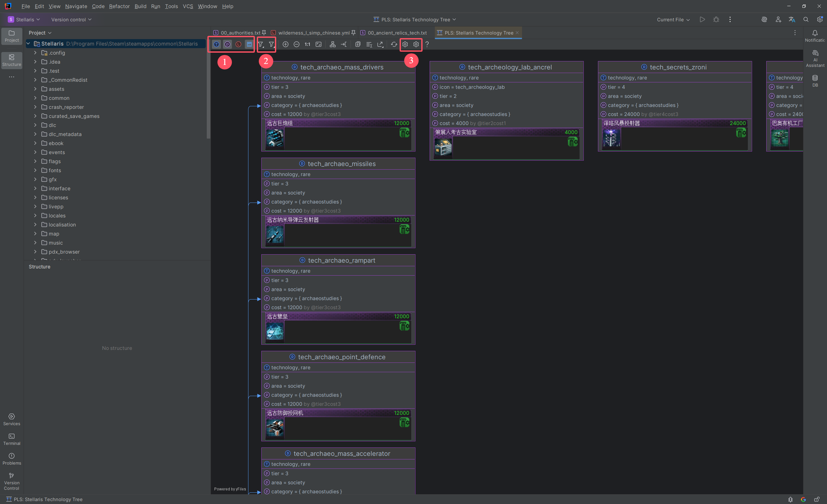Click the tech_archaeo_point_defence technology thumbnail
This screenshot has height=504, width=827.
pos(275,427)
